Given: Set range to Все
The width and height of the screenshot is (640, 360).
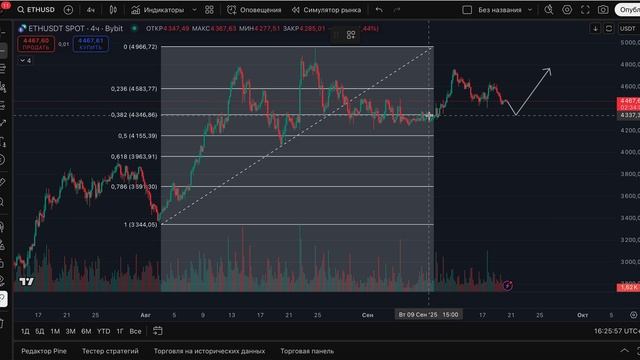Looking at the screenshot, I should (135, 331).
